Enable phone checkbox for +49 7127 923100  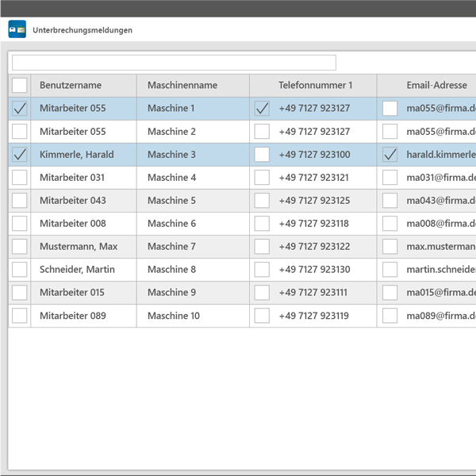262,155
